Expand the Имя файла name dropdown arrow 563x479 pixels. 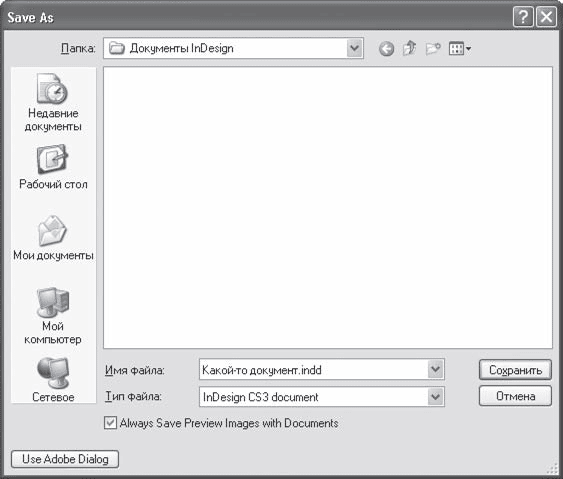(x=435, y=369)
